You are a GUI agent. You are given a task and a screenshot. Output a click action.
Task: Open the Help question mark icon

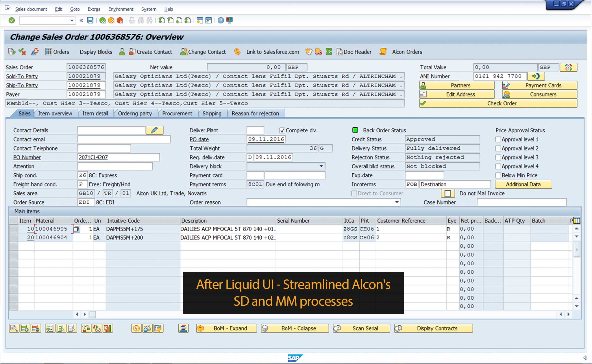click(221, 21)
